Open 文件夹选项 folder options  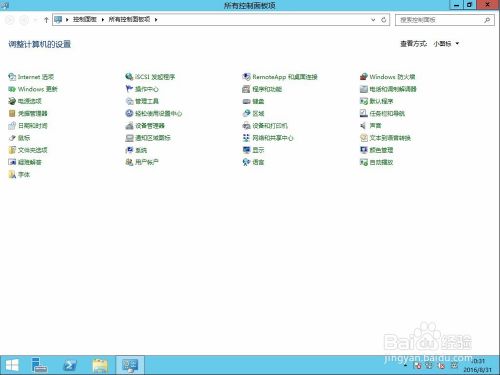click(x=28, y=150)
